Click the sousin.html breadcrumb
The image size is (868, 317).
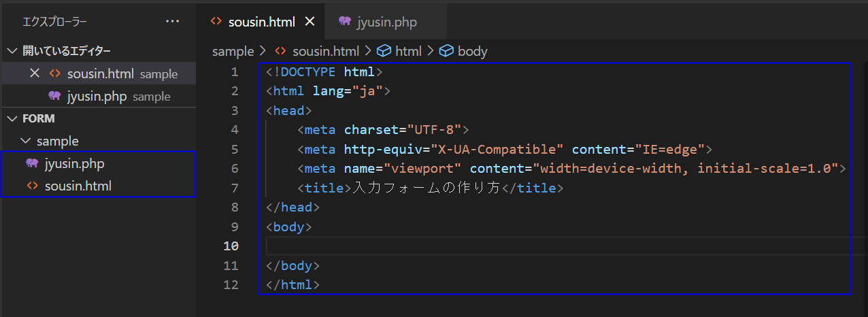point(326,51)
